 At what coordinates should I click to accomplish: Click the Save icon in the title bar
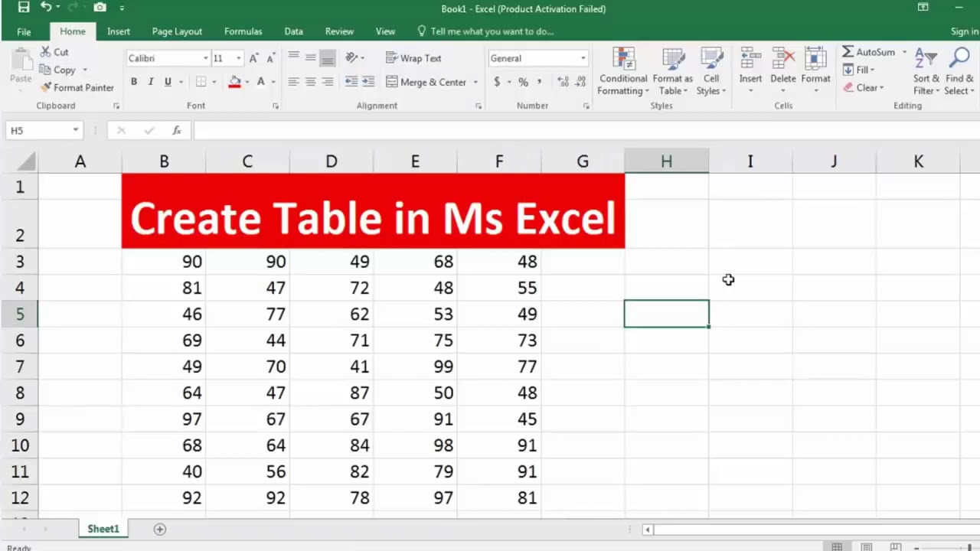coord(24,8)
